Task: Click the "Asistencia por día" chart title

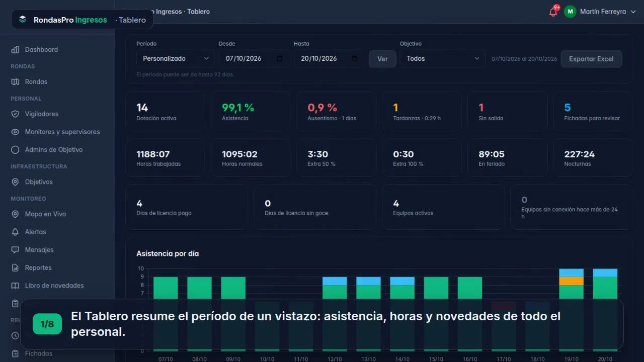Action: (168, 254)
